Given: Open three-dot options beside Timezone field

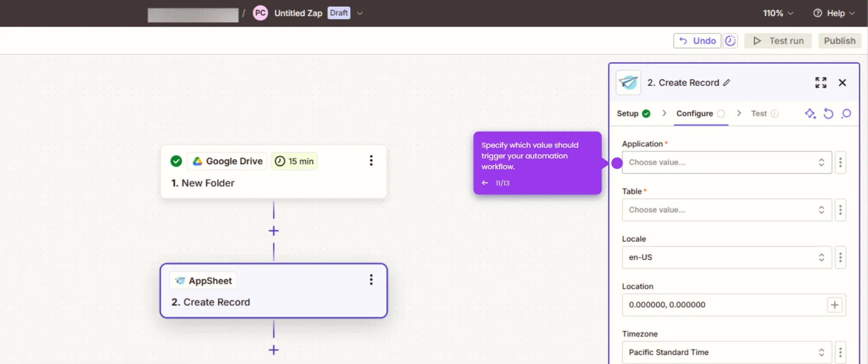Looking at the screenshot, I should click(840, 352).
